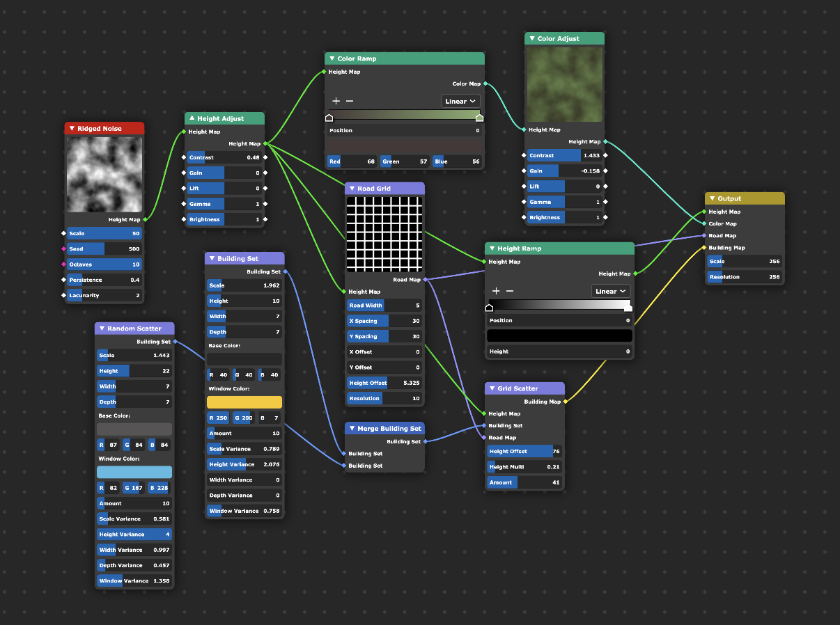Click the Building Map output socket on Grid Scatter
Screen dimensions: 840x625
point(565,402)
